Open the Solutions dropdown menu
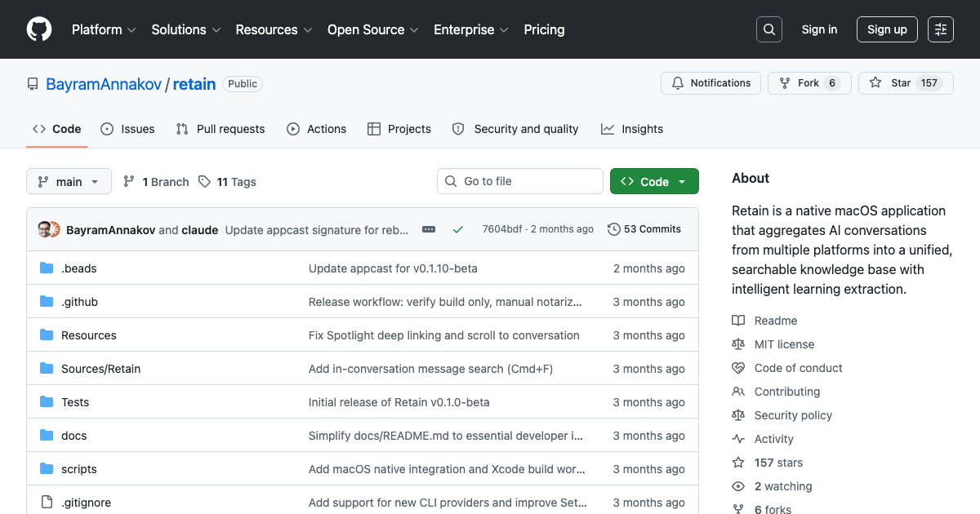 click(186, 29)
